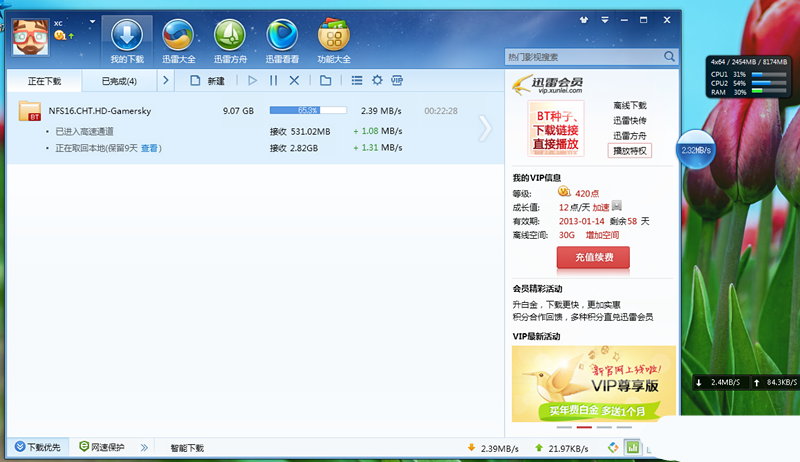Open the main menu arrow in title bar
This screenshot has width=800, height=462.
click(605, 20)
